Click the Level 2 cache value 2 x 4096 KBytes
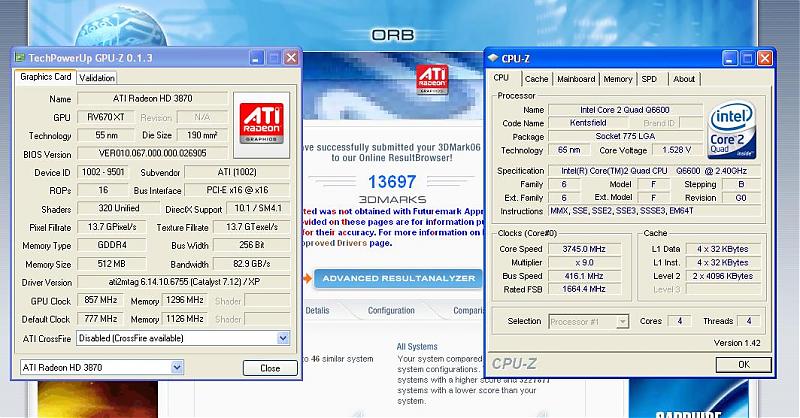Viewport: 800px width, 418px height. point(723,276)
